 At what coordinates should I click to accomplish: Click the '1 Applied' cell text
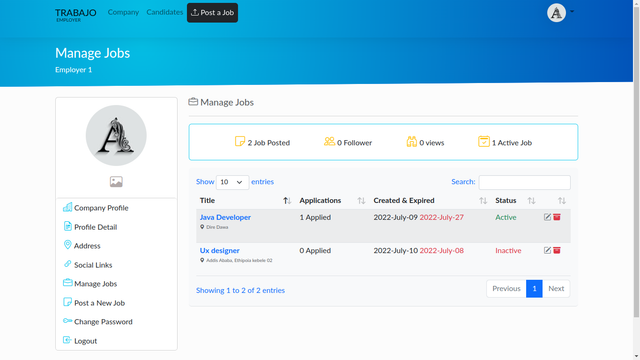pos(315,217)
